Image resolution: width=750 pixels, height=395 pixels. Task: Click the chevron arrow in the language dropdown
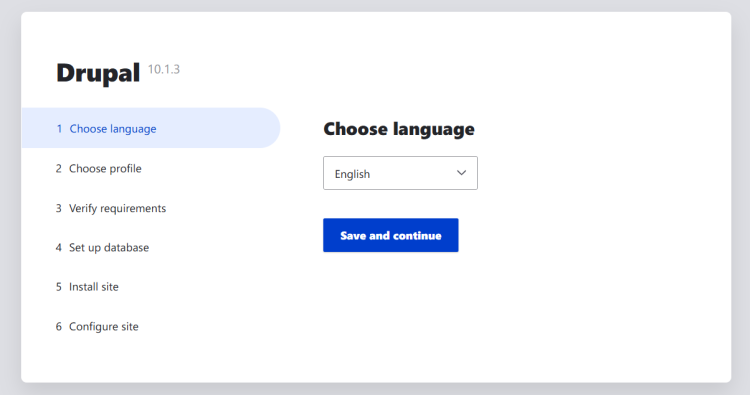tap(461, 173)
